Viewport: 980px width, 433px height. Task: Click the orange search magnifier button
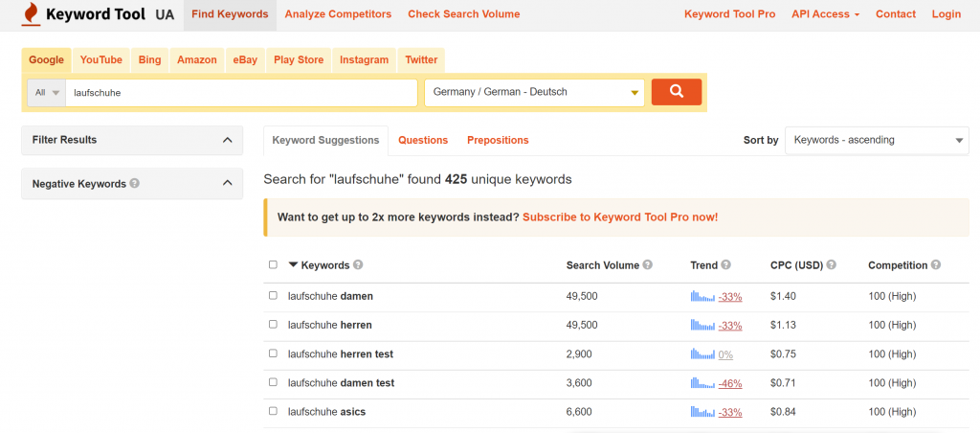[x=676, y=92]
